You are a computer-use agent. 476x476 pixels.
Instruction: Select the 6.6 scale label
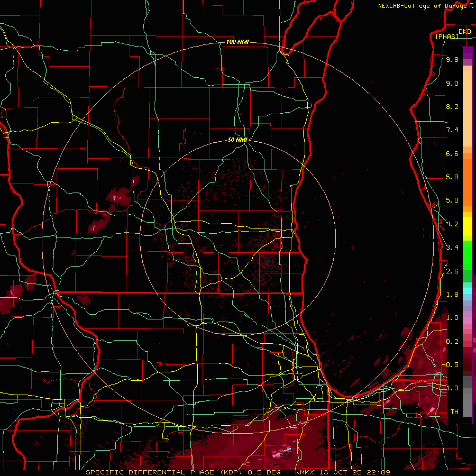(x=452, y=153)
